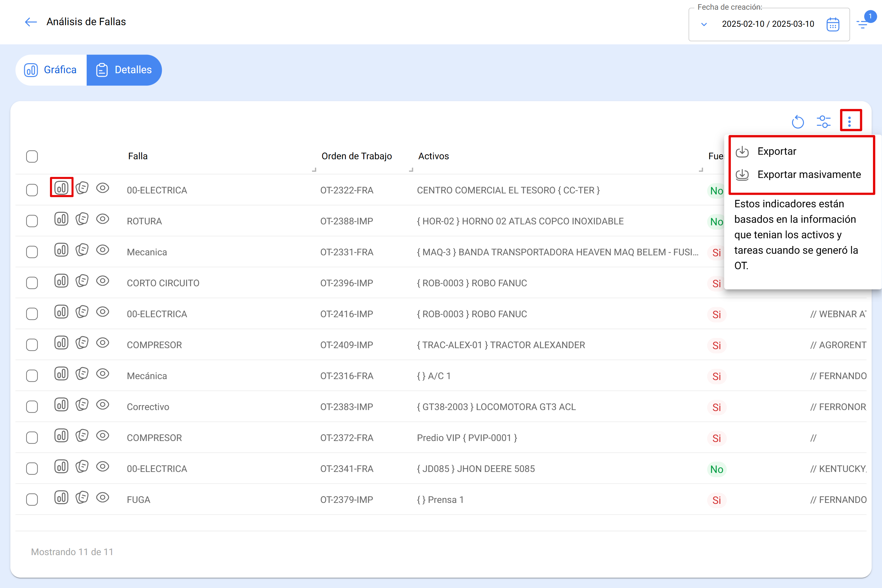The width and height of the screenshot is (882, 588).
Task: Check the CORTO CIRCUITO row checkbox
Action: 32,283
